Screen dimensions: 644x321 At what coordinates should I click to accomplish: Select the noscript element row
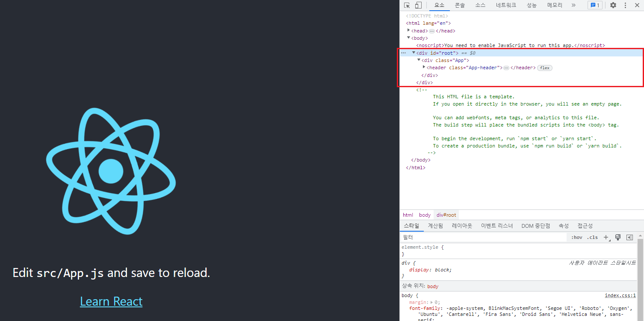click(x=511, y=45)
